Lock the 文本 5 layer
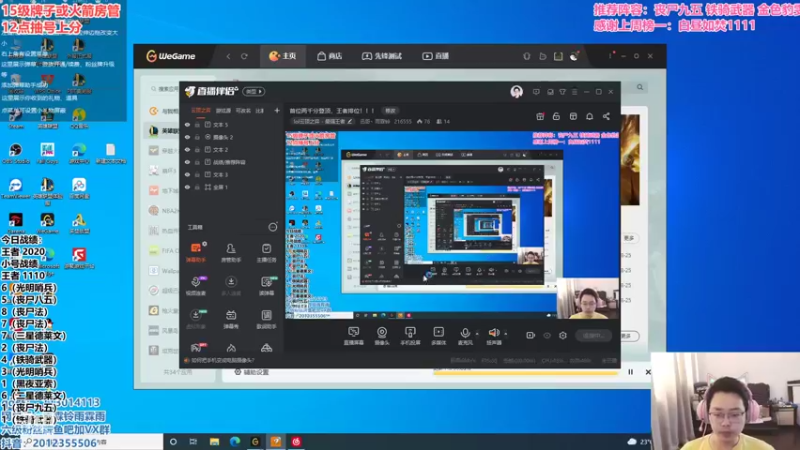The image size is (800, 450). pyautogui.click(x=197, y=124)
